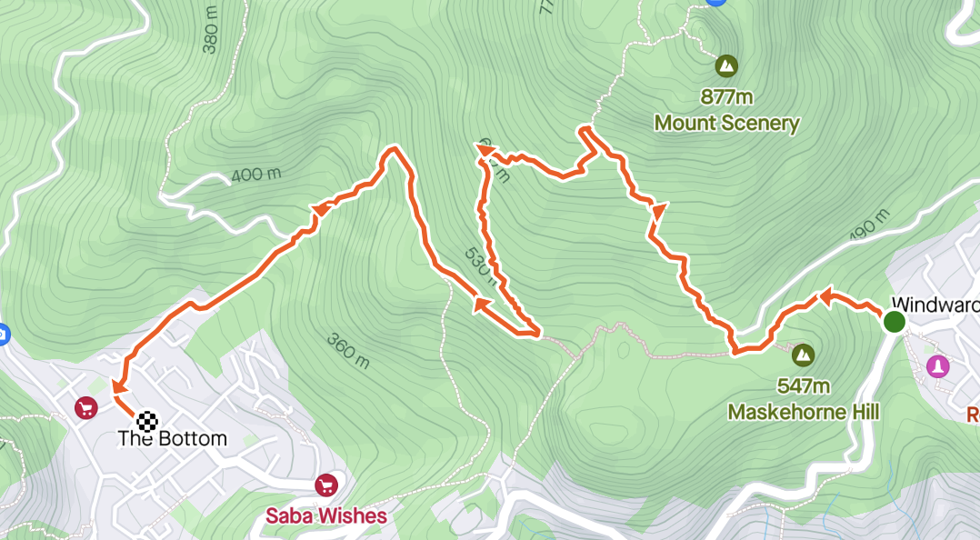Click the route arrow below Mount Scenery
The image size is (980, 540).
click(658, 211)
